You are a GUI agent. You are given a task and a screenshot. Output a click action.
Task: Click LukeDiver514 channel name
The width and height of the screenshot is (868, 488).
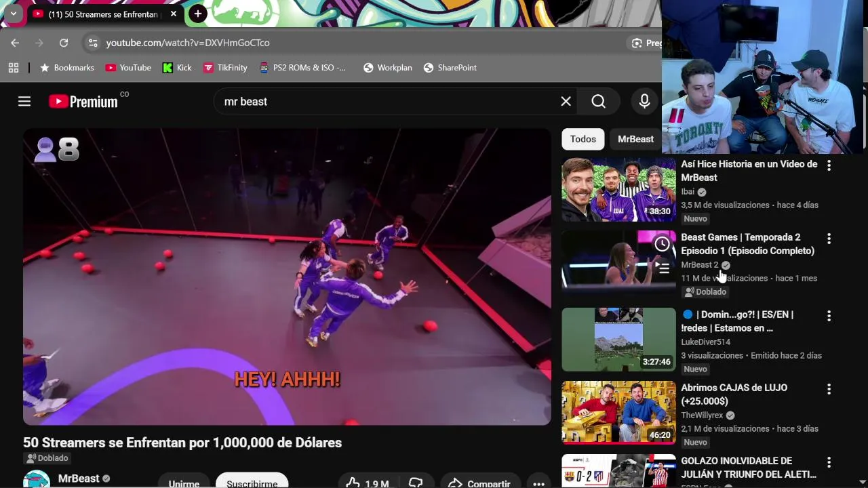click(705, 342)
